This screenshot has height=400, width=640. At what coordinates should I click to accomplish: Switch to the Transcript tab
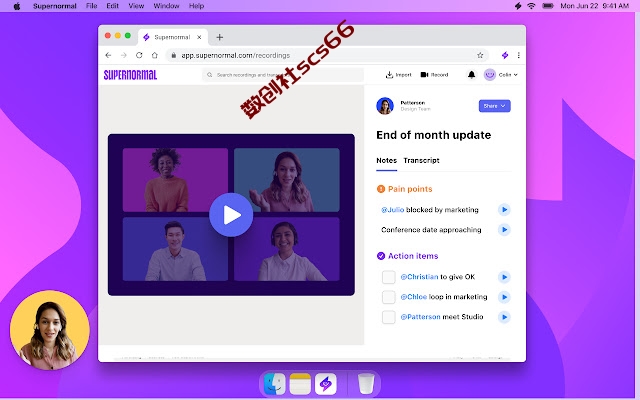(421, 160)
